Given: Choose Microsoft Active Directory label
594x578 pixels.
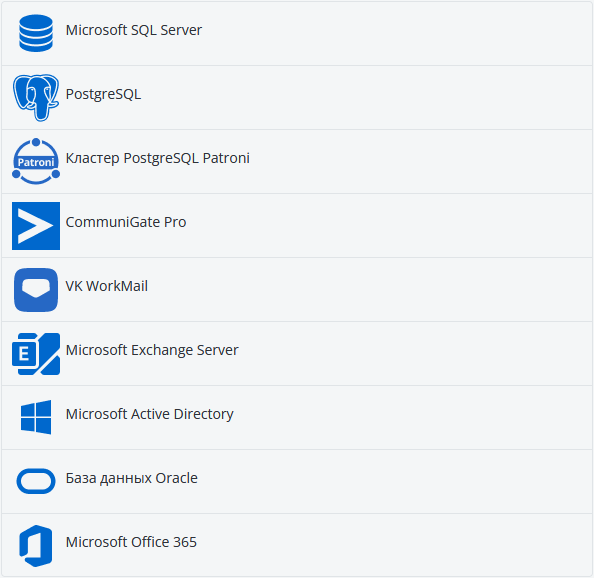Looking at the screenshot, I should point(150,414).
